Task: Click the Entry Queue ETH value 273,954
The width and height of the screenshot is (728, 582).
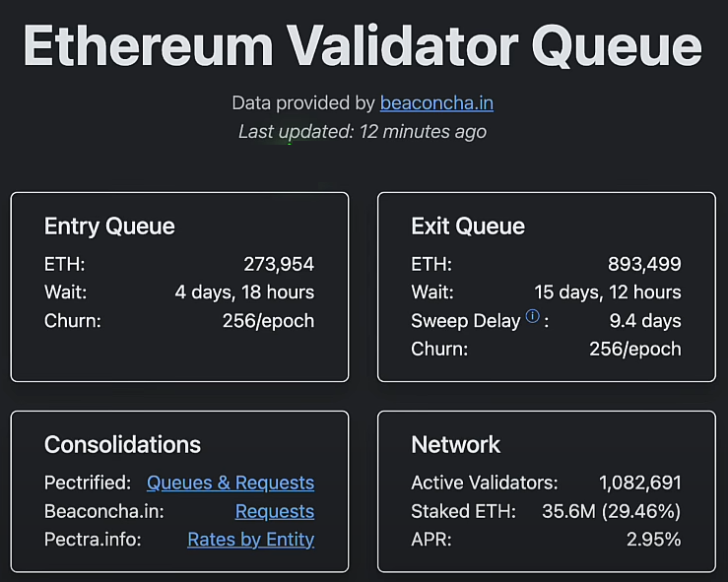Action: coord(279,264)
